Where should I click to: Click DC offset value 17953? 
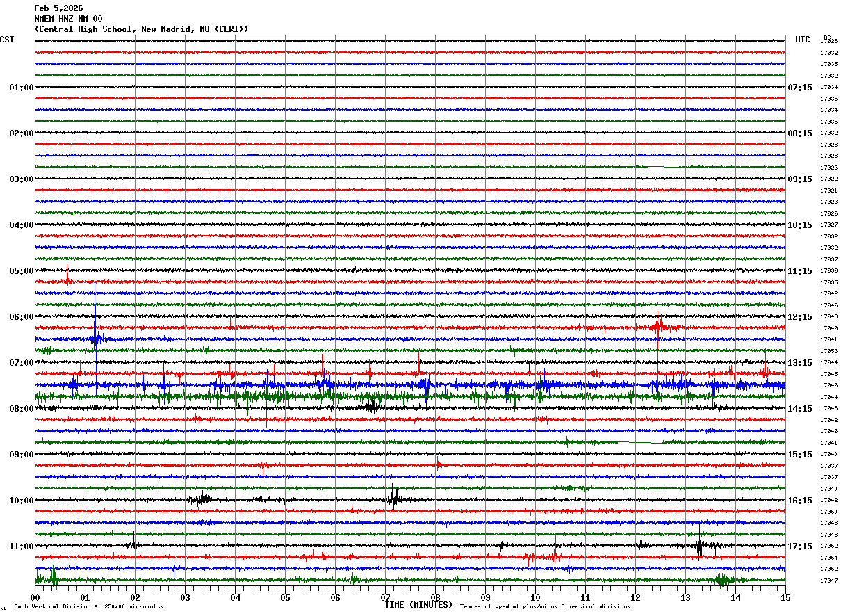[828, 351]
